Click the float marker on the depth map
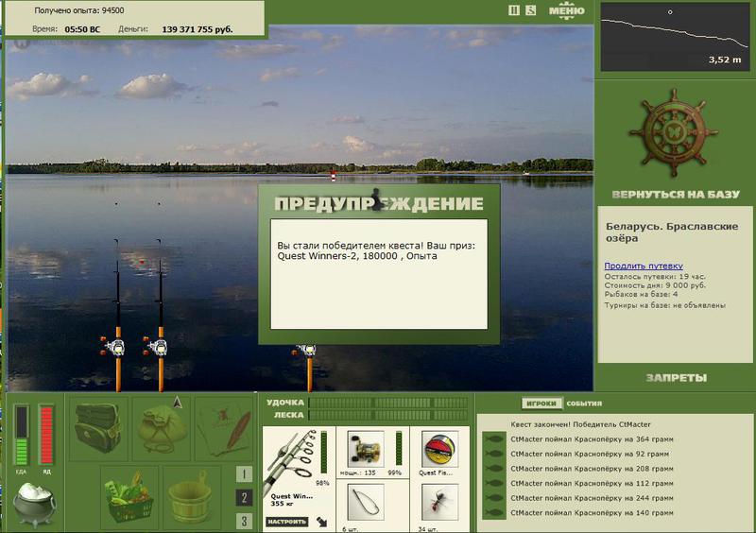The width and height of the screenshot is (756, 533). [x=670, y=12]
